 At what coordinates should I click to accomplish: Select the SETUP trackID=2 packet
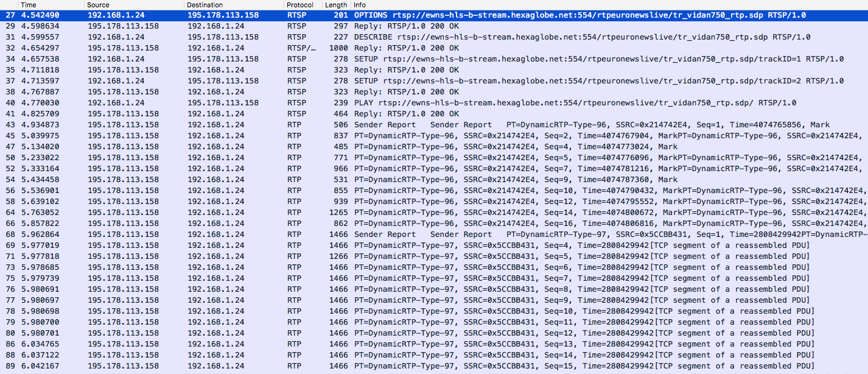434,81
